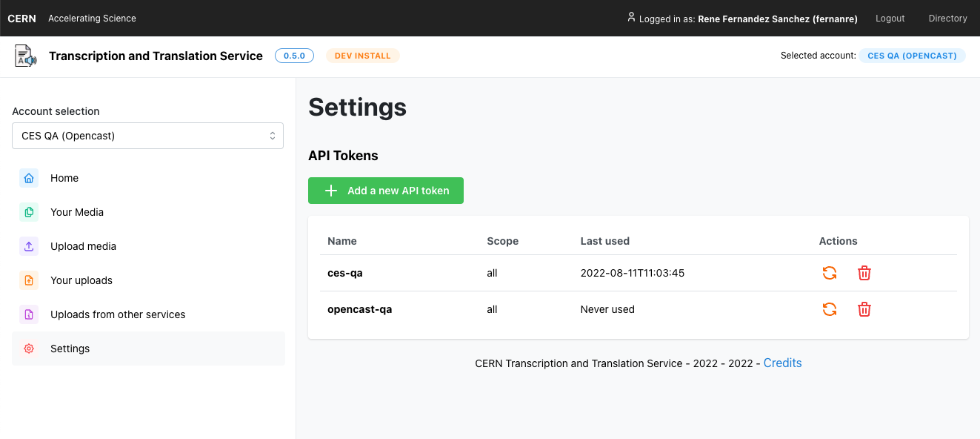The image size is (980, 439).
Task: Click the API Tokens heading
Action: coord(343,156)
